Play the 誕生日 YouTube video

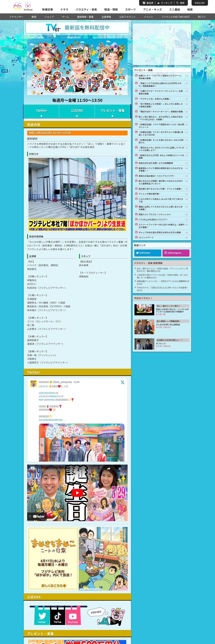tap(77, 493)
